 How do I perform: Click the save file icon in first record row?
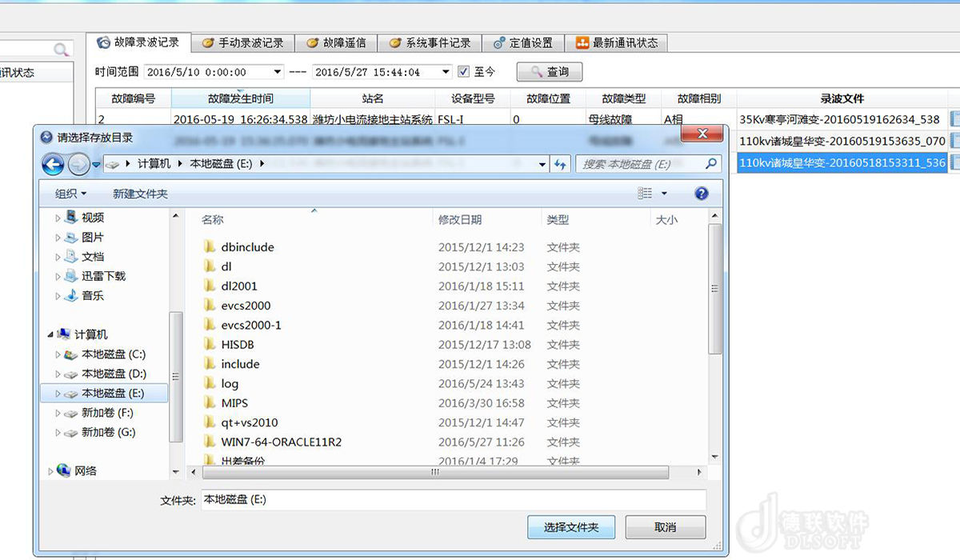[955, 119]
